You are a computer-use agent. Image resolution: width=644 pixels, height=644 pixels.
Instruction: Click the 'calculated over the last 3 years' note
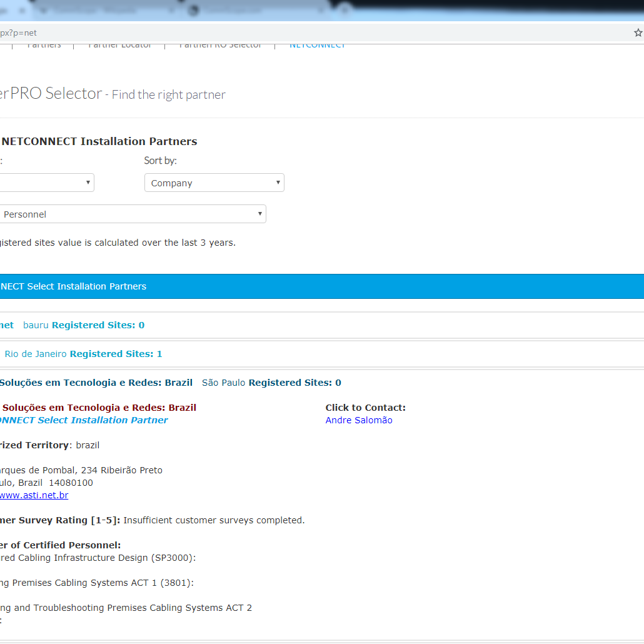164,243
